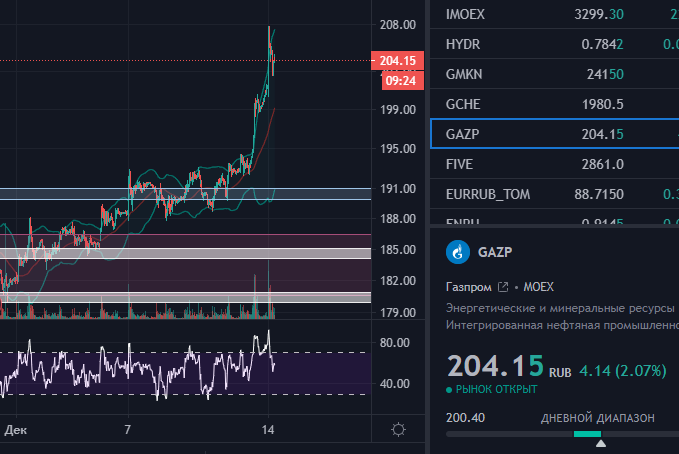Click the RSI 80.00 scale label
This screenshot has width=679, height=454.
(394, 343)
